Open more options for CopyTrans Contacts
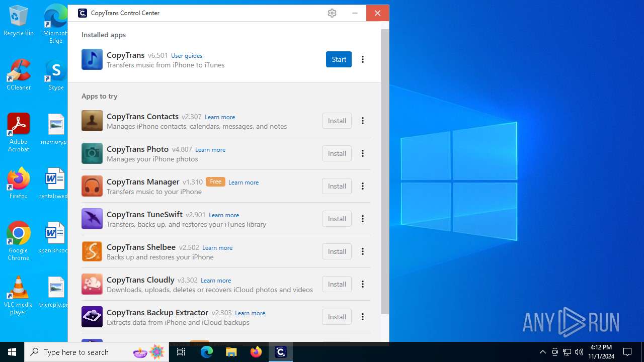This screenshot has height=362, width=644. pos(363,121)
